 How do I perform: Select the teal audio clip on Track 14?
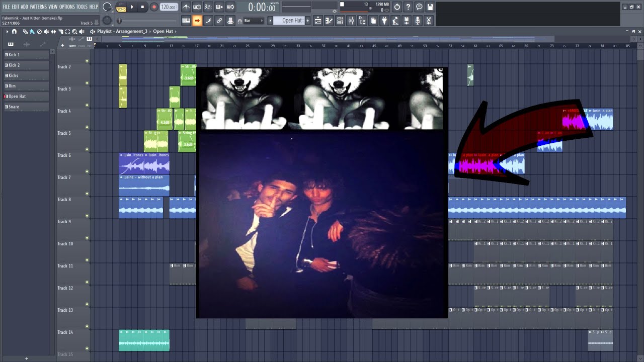point(144,340)
